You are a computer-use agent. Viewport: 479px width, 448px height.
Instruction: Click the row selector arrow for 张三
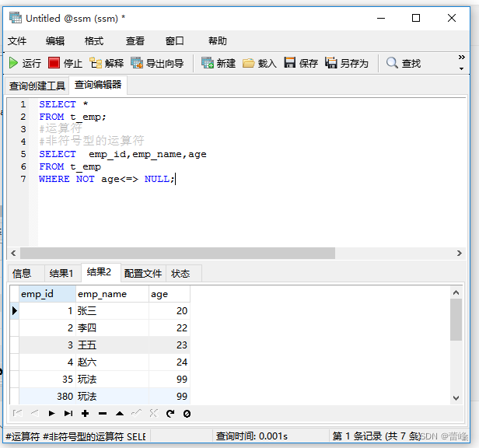(14, 311)
